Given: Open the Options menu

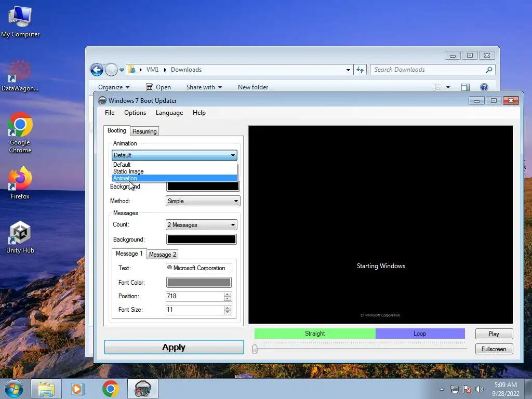Looking at the screenshot, I should coord(135,113).
